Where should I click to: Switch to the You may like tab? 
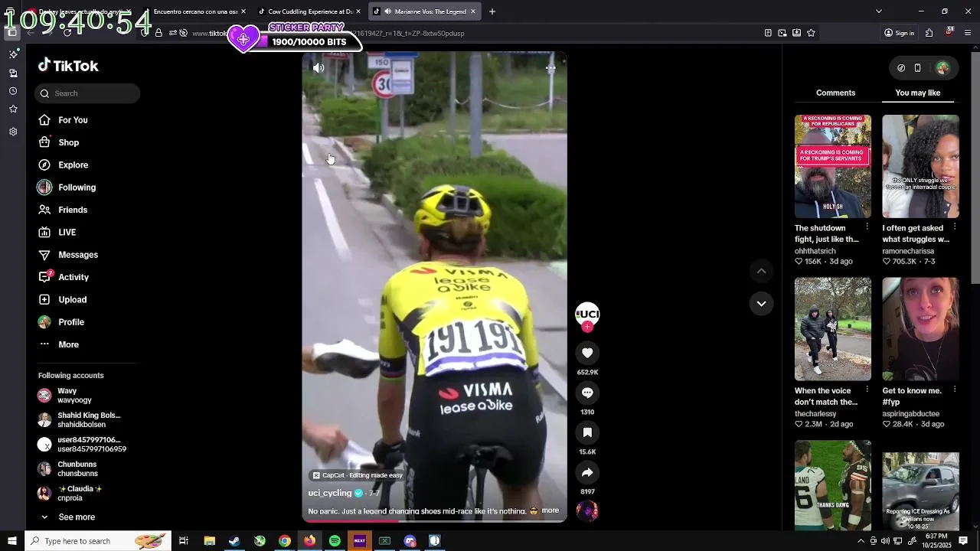click(x=917, y=93)
